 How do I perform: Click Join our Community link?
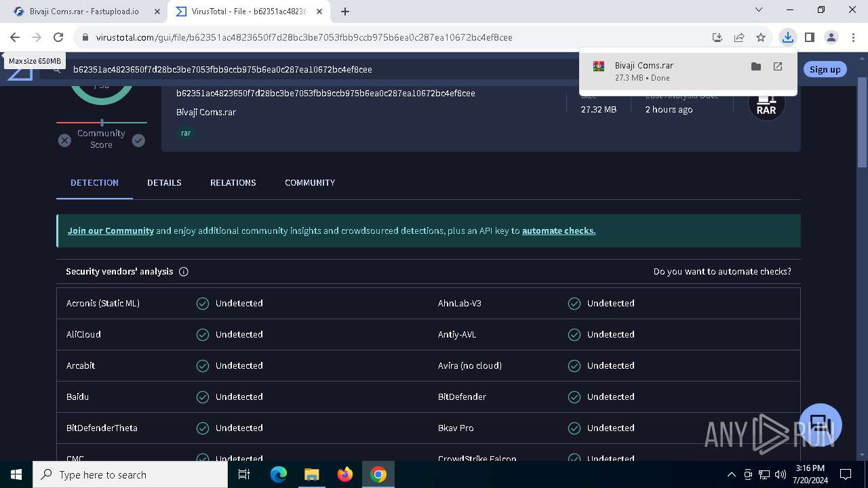click(111, 230)
